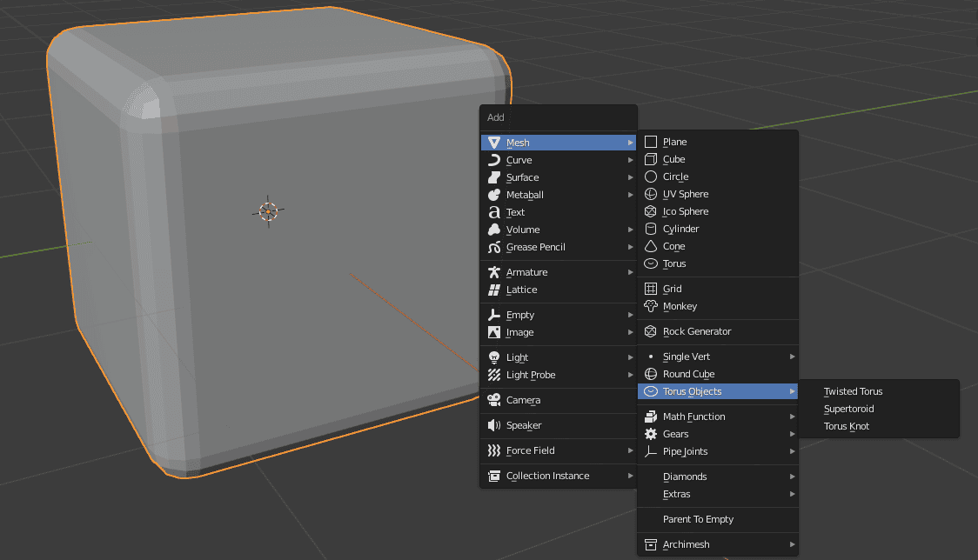
Task: Click the Metaball icon
Action: pos(496,195)
